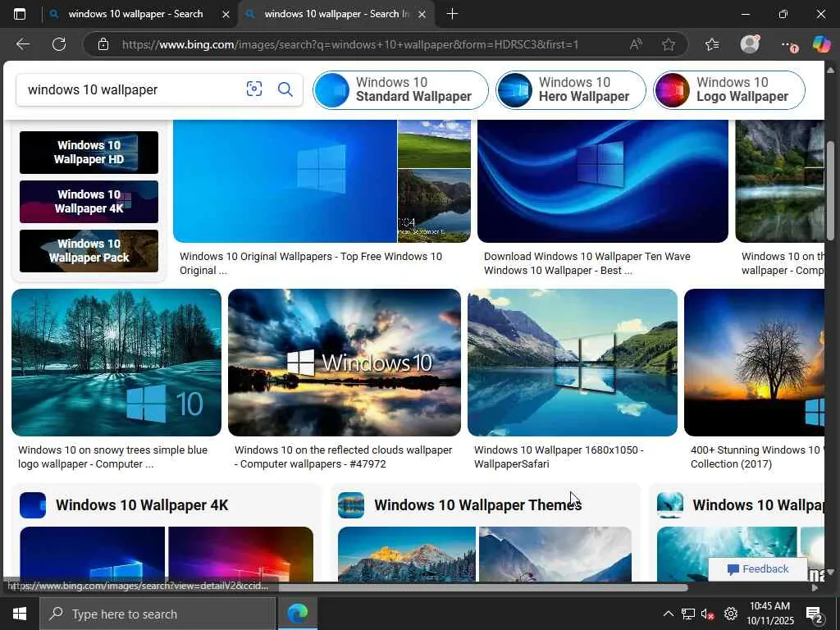The width and height of the screenshot is (840, 630).
Task: Select Windows 10 Logo Wallpaper filter
Action: tap(729, 90)
